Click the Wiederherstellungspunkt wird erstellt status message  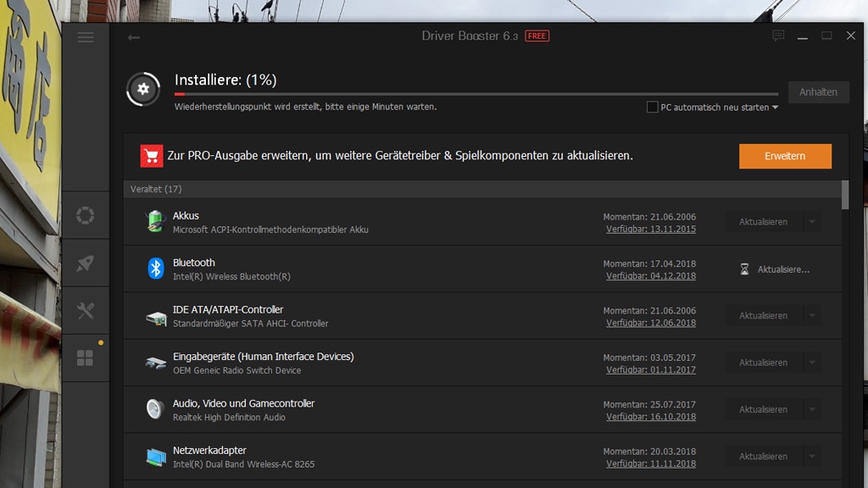305,107
